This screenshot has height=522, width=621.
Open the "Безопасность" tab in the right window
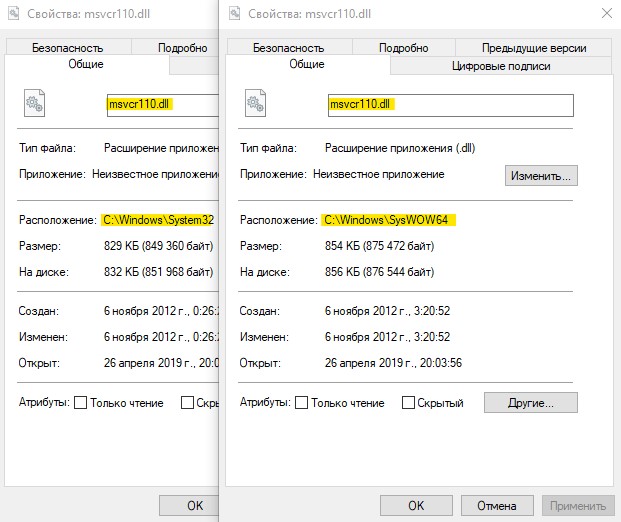pos(289,48)
